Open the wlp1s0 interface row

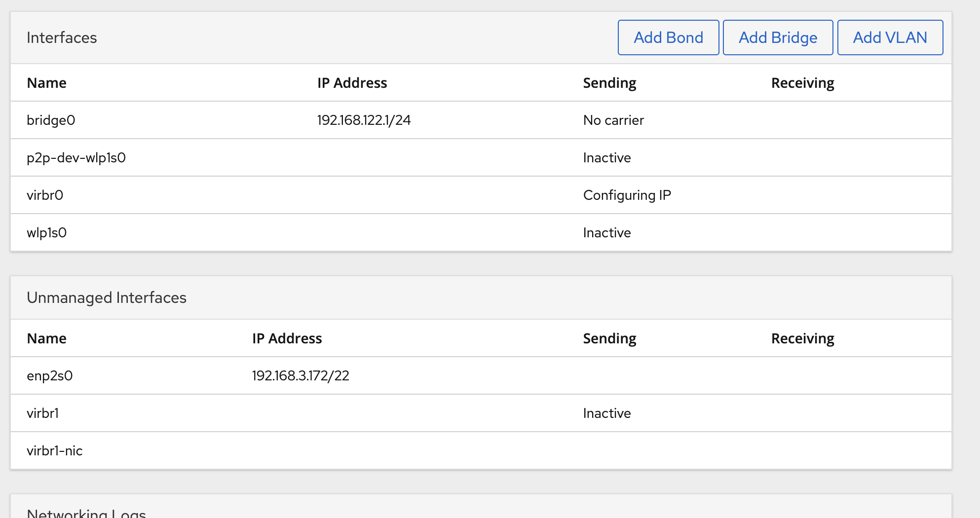click(x=481, y=232)
